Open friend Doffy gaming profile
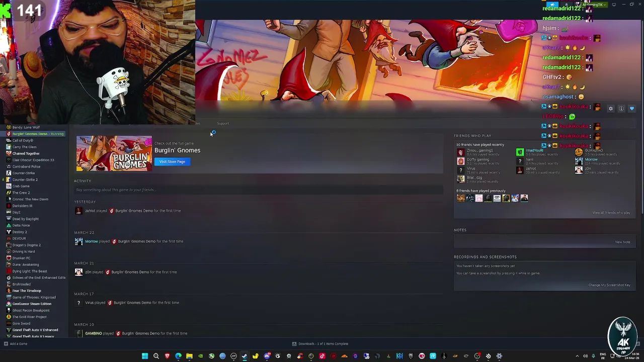 [478, 159]
